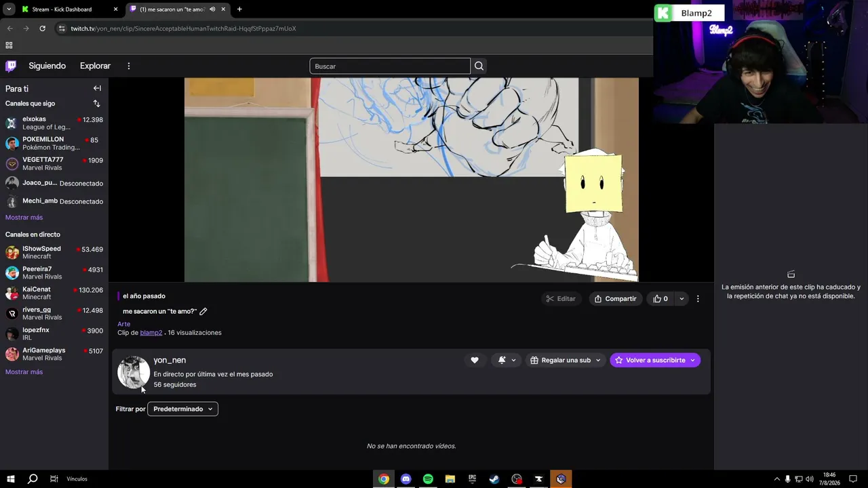Screen dimensions: 868x488
Task: Open Windows taskbar search
Action: tap(32, 479)
